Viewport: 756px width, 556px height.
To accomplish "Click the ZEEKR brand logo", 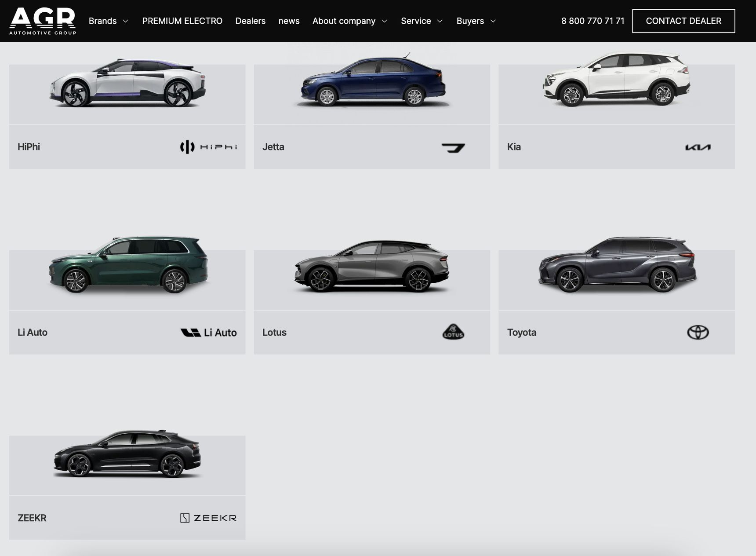I will pyautogui.click(x=208, y=518).
